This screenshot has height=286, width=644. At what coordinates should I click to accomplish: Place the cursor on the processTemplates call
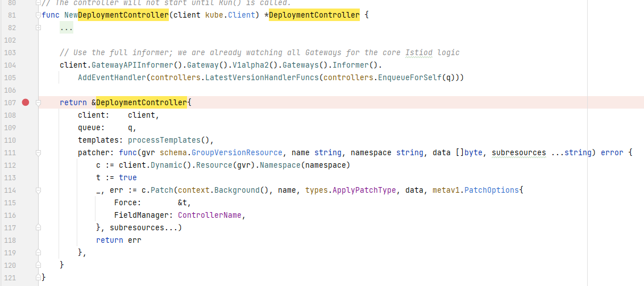(x=169, y=140)
